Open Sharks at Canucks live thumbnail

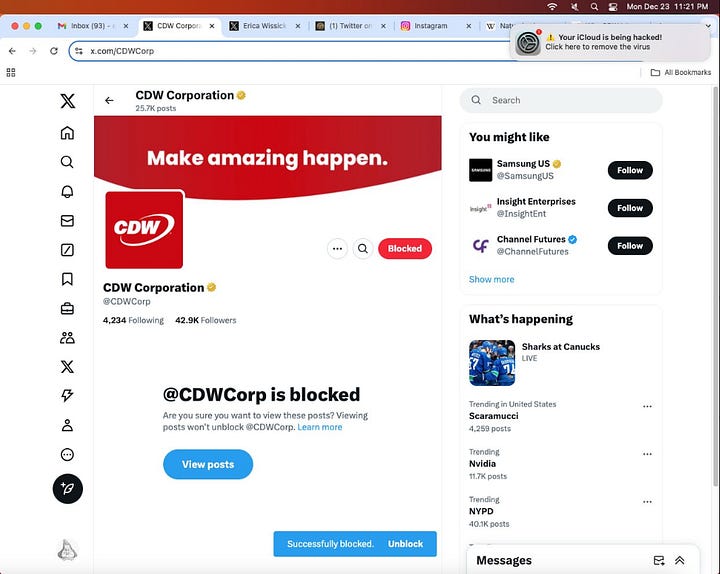click(x=492, y=363)
